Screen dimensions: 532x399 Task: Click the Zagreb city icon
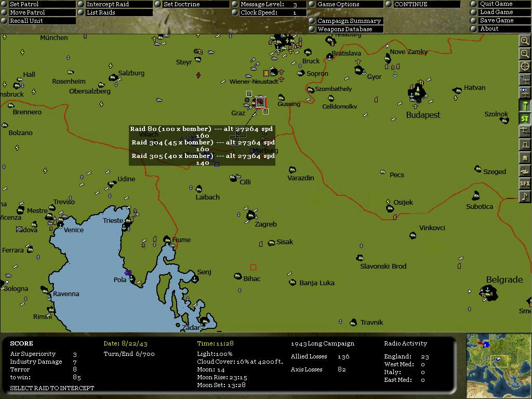[251, 215]
